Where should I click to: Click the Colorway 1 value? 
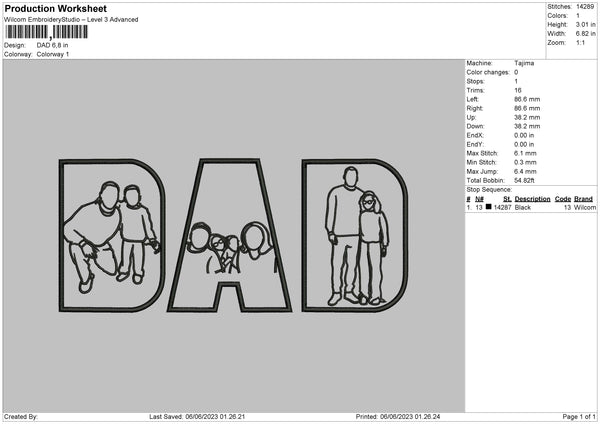(x=53, y=54)
